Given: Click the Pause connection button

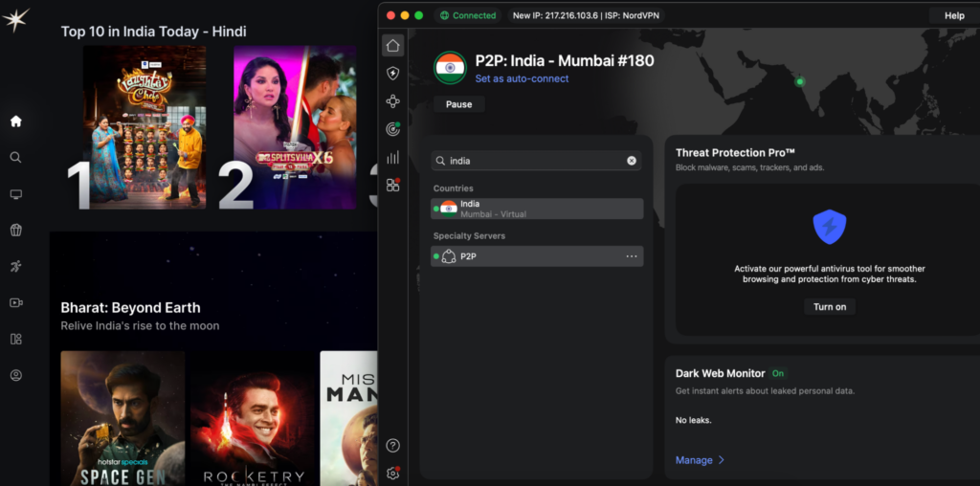Looking at the screenshot, I should point(458,104).
